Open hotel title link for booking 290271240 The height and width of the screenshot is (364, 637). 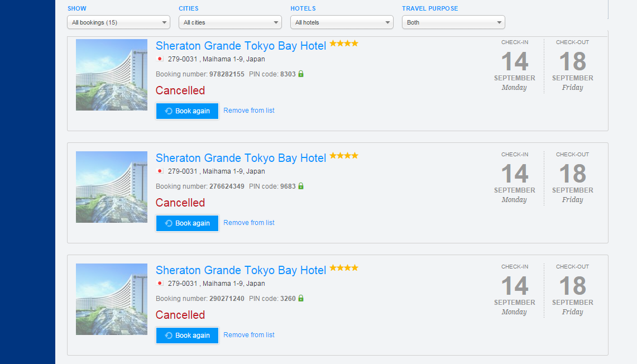[x=241, y=270]
